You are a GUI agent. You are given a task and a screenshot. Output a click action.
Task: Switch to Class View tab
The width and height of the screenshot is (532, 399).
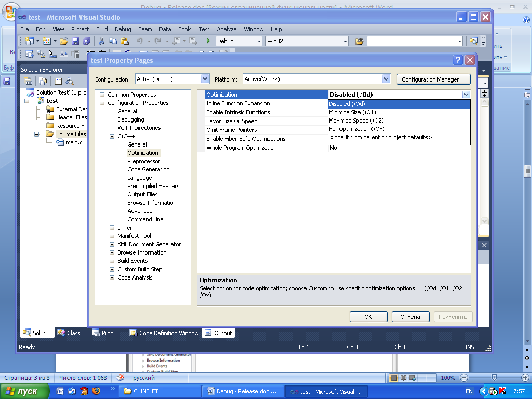(x=71, y=333)
